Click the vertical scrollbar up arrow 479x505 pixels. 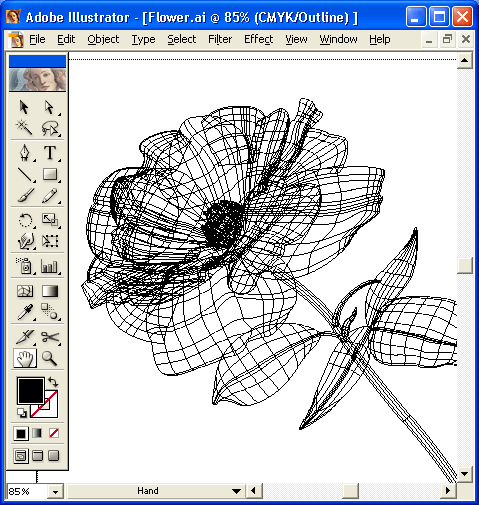point(465,60)
